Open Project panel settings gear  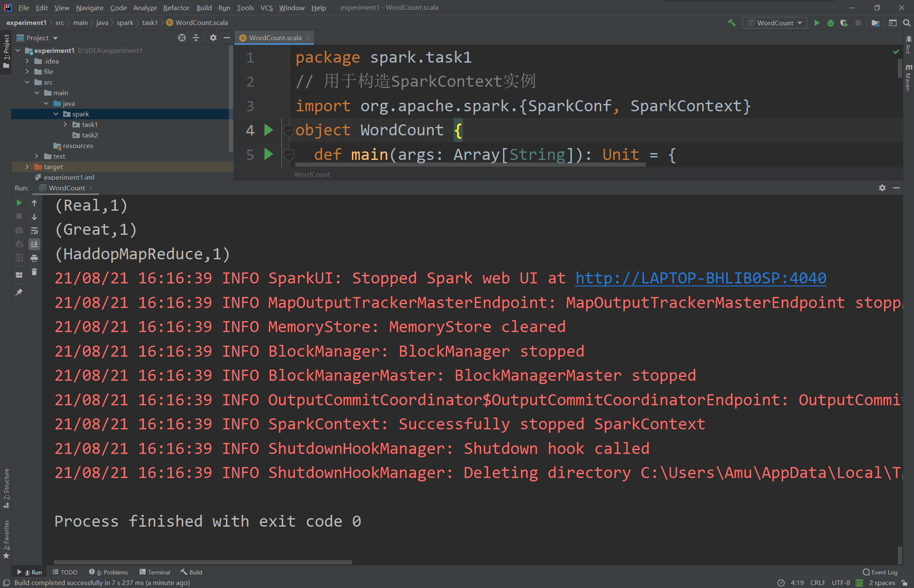point(213,38)
